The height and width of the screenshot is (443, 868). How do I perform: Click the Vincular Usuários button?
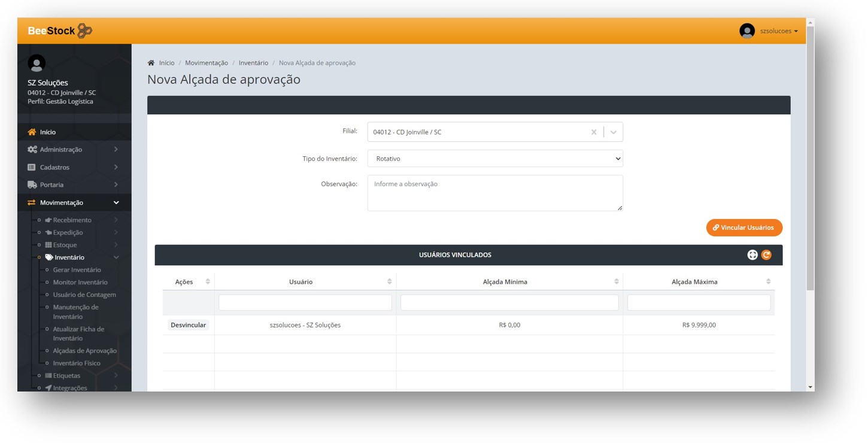pos(744,227)
